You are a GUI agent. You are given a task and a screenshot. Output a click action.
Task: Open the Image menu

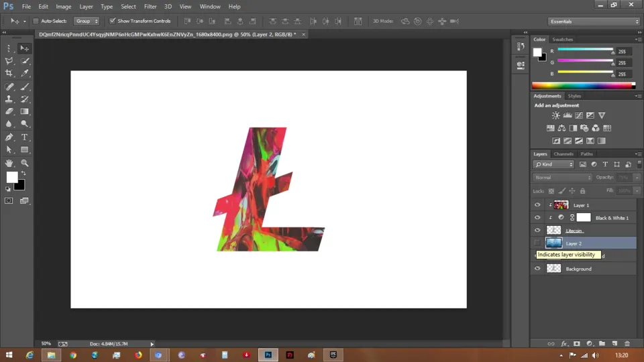pos(63,7)
